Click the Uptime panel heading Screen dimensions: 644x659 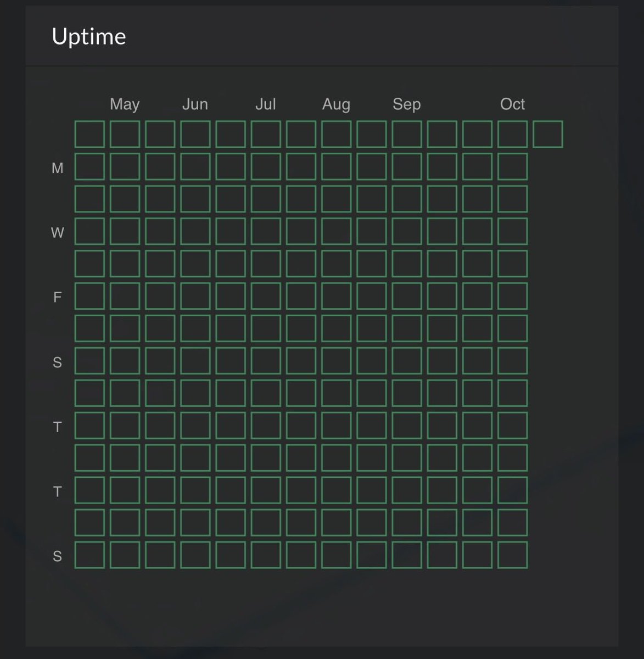pyautogui.click(x=88, y=37)
